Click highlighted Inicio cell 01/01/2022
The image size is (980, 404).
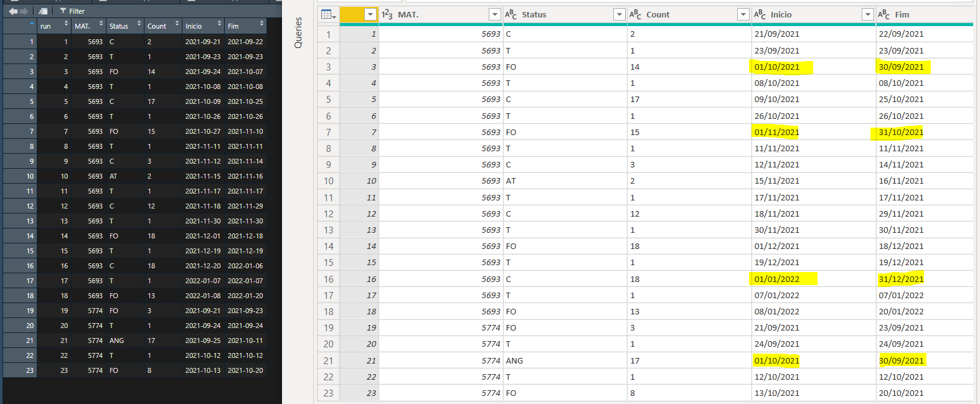point(813,279)
